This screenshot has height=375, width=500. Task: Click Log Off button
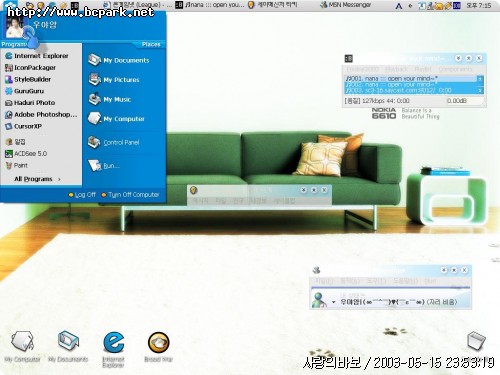coord(82,195)
